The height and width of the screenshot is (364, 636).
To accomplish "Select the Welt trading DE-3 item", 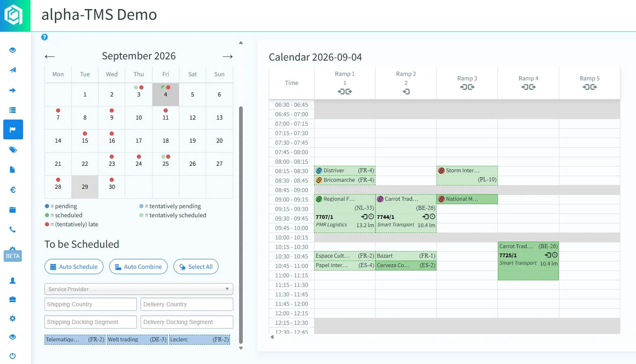I will click(x=137, y=340).
